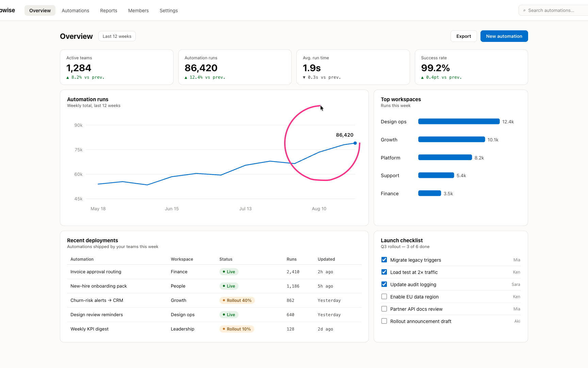This screenshot has width=588, height=368.
Task: Uncheck Migrate legacy triggers
Action: click(384, 260)
